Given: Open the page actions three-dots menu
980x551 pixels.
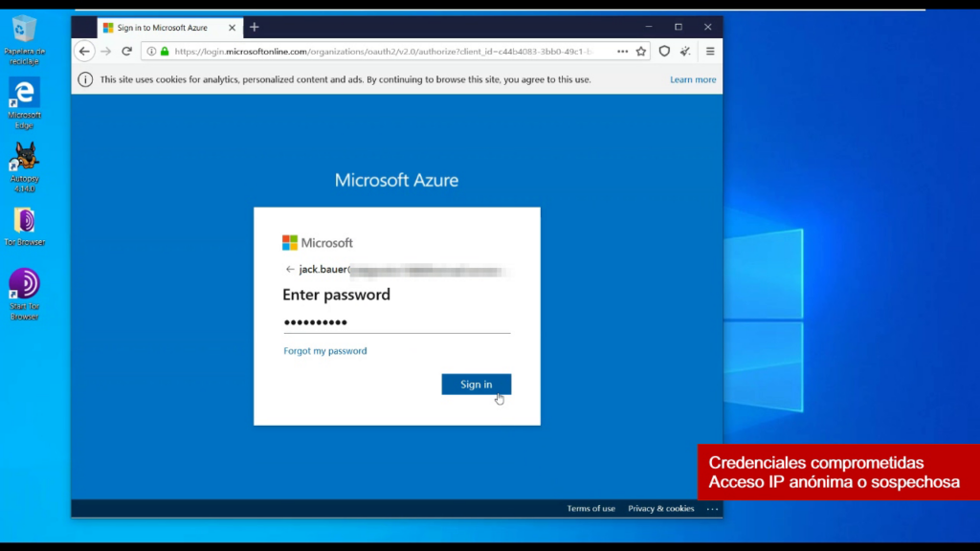Looking at the screenshot, I should (x=622, y=52).
